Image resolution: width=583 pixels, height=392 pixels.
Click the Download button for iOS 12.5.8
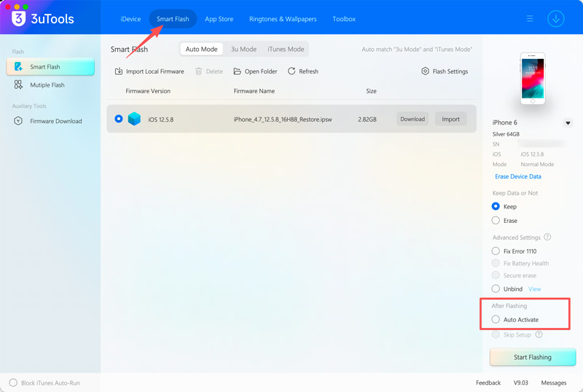click(412, 119)
